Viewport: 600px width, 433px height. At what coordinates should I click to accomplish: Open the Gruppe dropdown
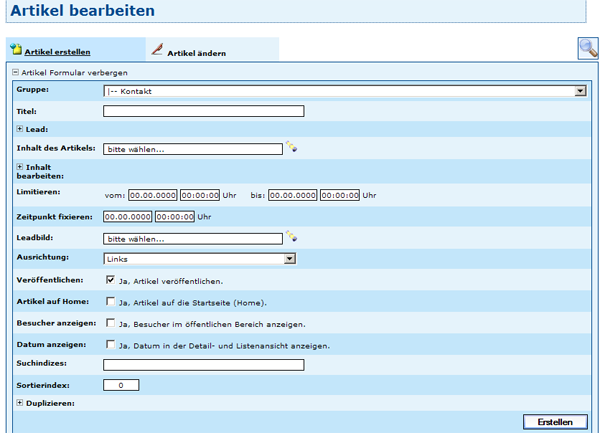point(580,91)
